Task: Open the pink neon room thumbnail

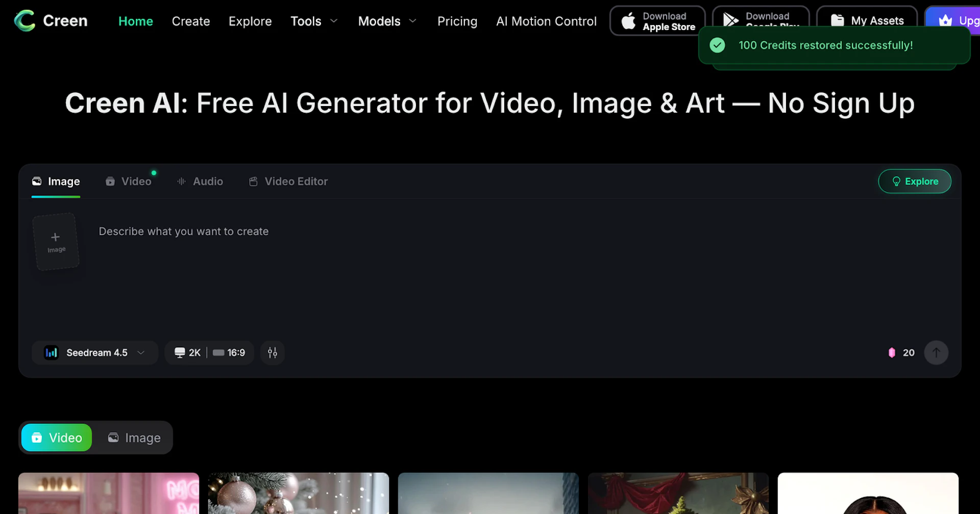Action: 109,493
